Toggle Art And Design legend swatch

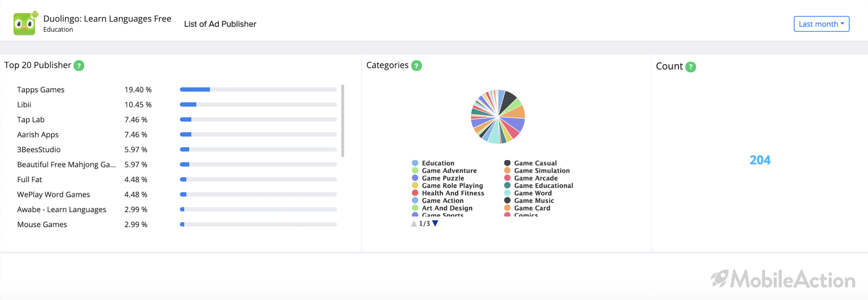pos(415,208)
